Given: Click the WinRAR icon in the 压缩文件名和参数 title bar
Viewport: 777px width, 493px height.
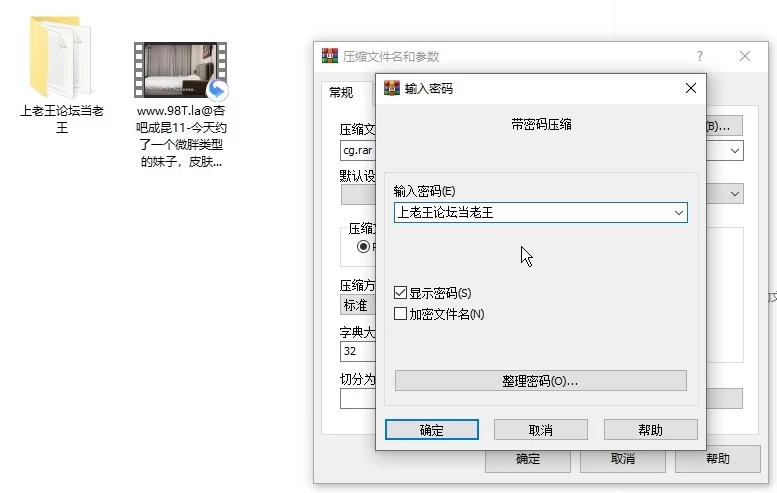Looking at the screenshot, I should [x=330, y=56].
